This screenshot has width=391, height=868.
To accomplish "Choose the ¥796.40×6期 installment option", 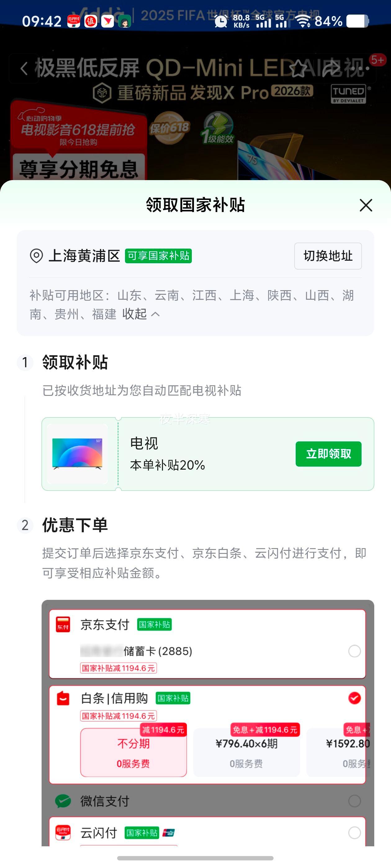I will 246,752.
